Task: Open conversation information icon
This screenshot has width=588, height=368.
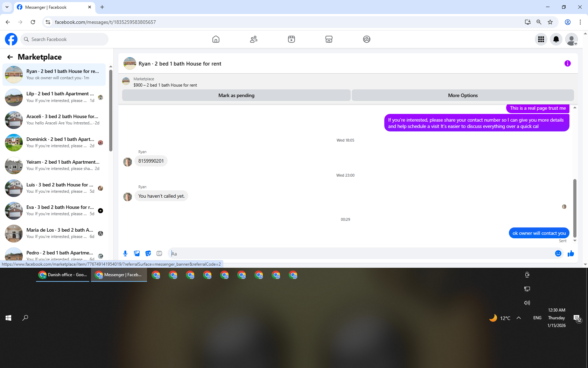Action: [x=568, y=63]
